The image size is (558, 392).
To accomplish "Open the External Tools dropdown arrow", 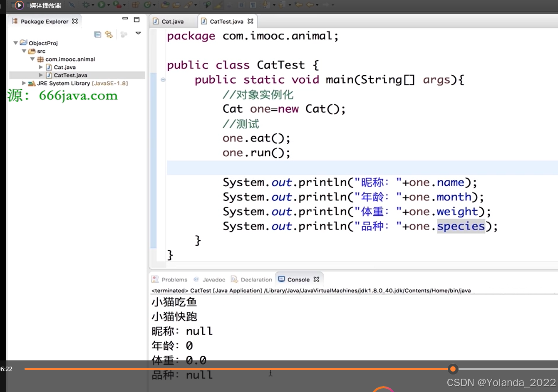I will pos(124,5).
